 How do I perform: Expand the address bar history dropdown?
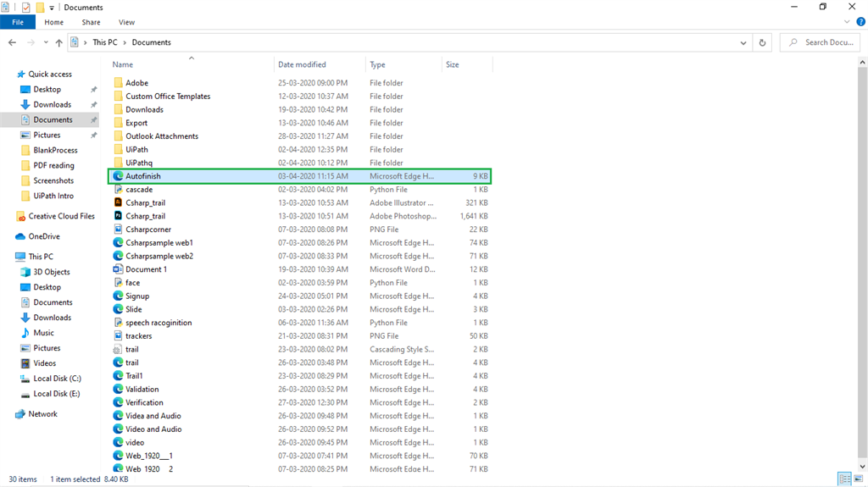pos(743,42)
